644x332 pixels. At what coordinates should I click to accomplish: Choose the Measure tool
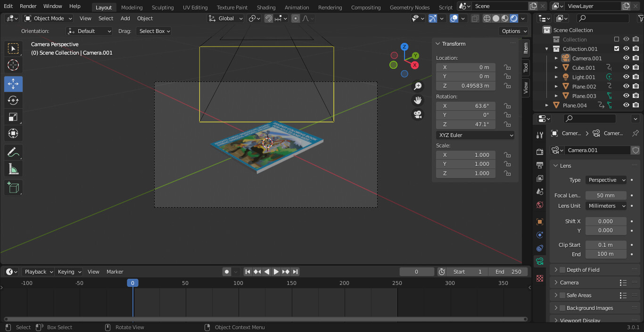pyautogui.click(x=13, y=169)
